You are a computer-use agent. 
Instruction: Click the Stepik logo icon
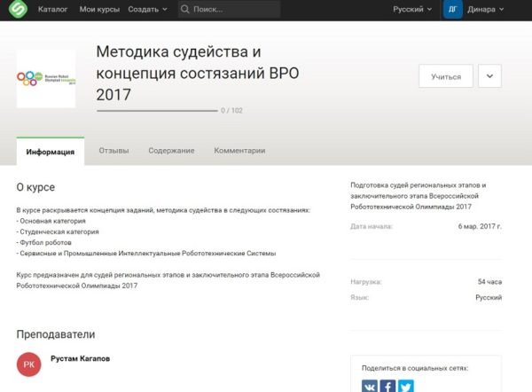[18, 9]
